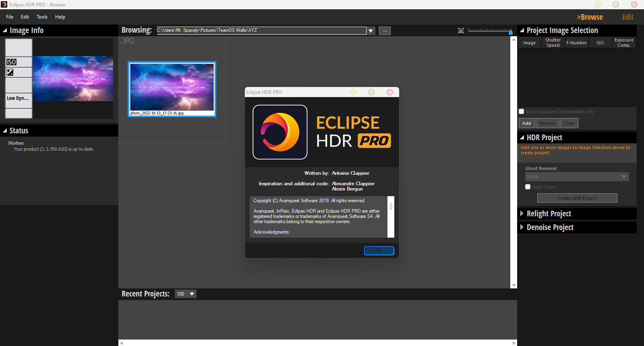644x346 pixels.
Task: Collapse the Status panel
Action: click(x=5, y=131)
